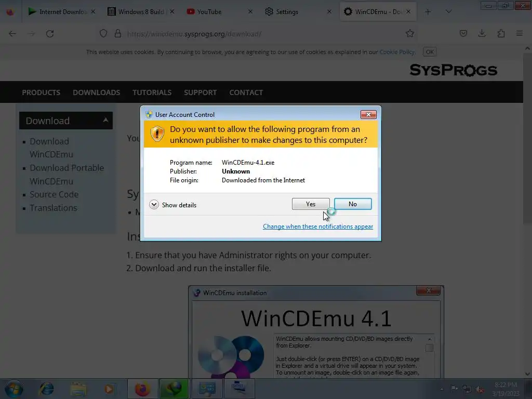Open the Cookie Policy link
The width and height of the screenshot is (532, 399).
point(397,52)
